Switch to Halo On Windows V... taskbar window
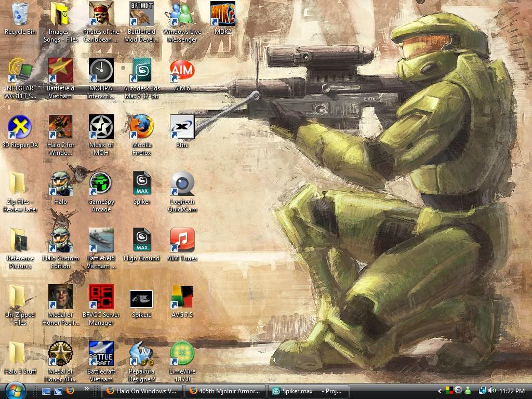Viewport: 532px width, 399px height. point(142,391)
